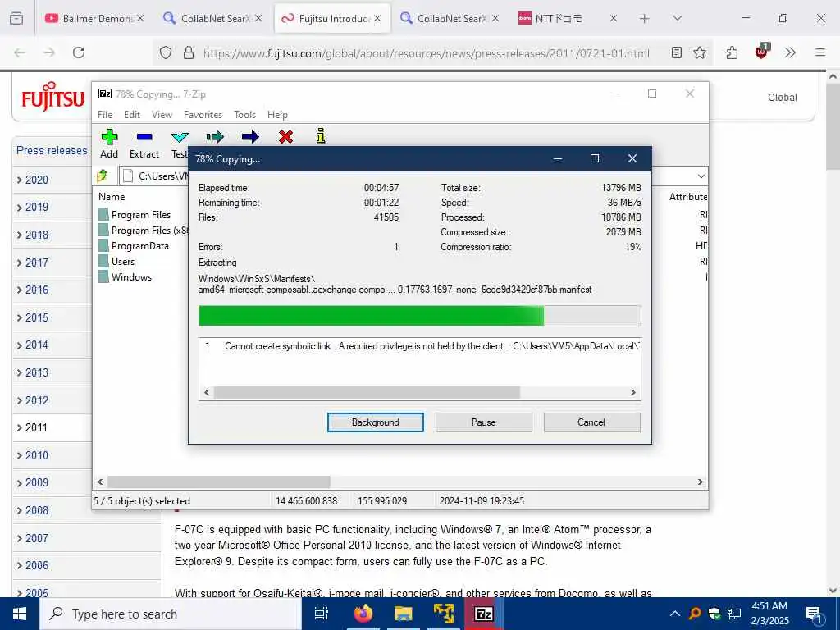Click the Firefox back arrow
This screenshot has width=840, height=630.
coord(20,52)
